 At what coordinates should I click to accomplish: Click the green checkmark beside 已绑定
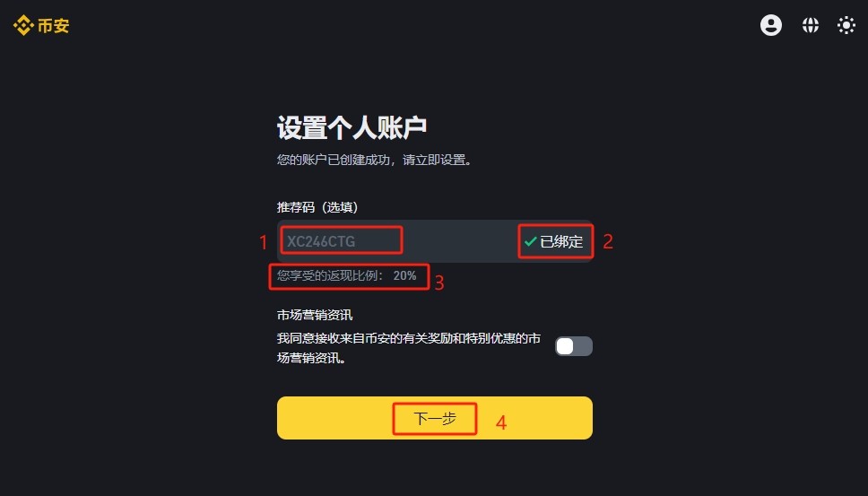point(530,241)
